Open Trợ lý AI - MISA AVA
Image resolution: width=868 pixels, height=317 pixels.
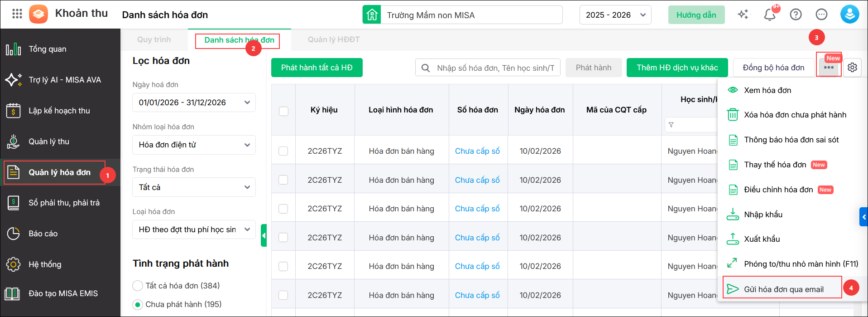(x=60, y=80)
